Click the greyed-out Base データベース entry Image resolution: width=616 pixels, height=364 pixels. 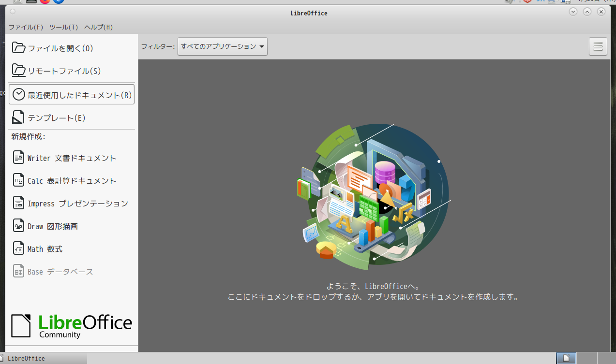point(72,271)
